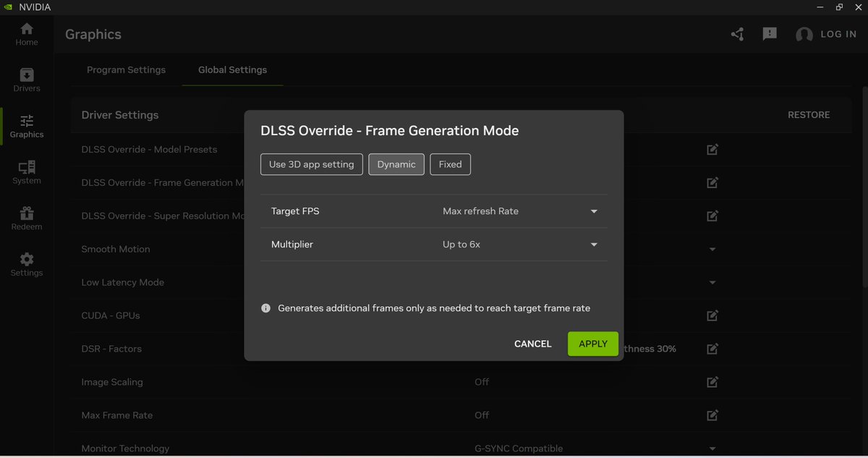Click the Image Scaling Off value
Screen dimensions: 868x458
[482, 382]
